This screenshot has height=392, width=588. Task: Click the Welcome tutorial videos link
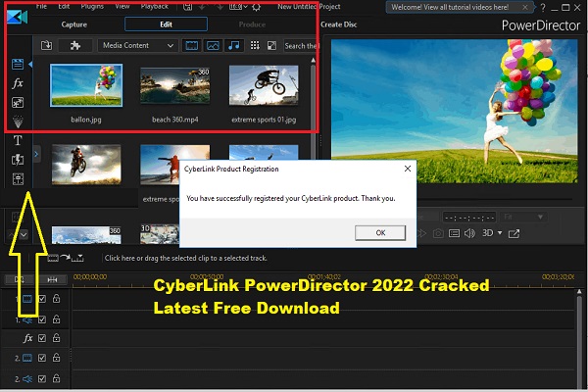[x=450, y=7]
